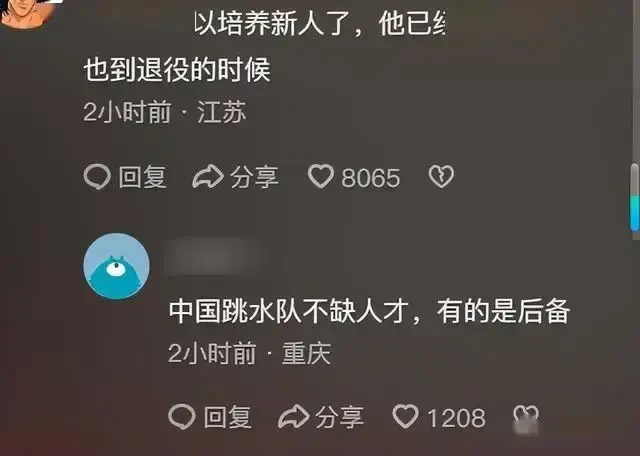Click the 回复 label under the 重庆 comment
This screenshot has height=456, width=640.
coord(227,417)
